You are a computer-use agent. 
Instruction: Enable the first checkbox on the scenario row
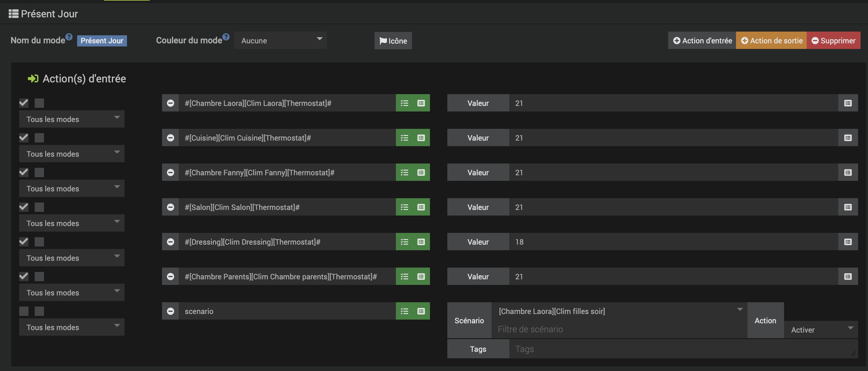(24, 311)
